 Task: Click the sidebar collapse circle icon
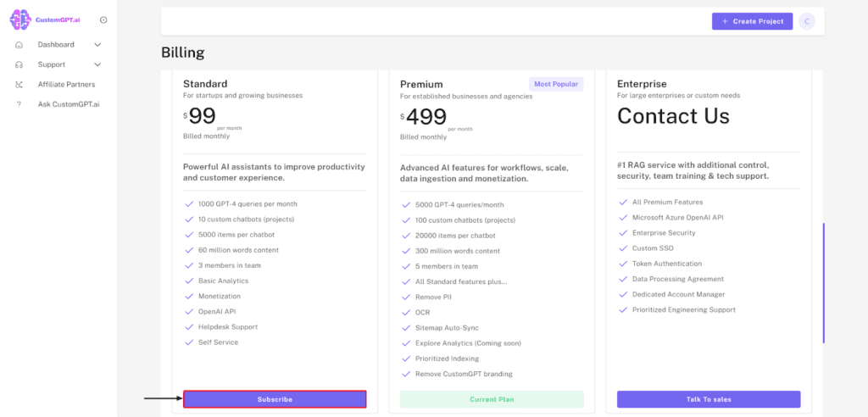coord(103,20)
